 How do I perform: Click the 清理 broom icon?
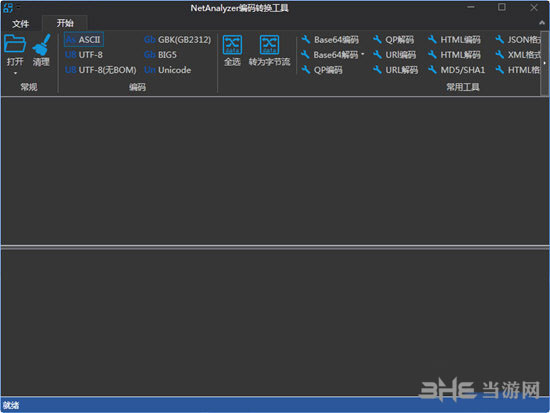(x=41, y=45)
